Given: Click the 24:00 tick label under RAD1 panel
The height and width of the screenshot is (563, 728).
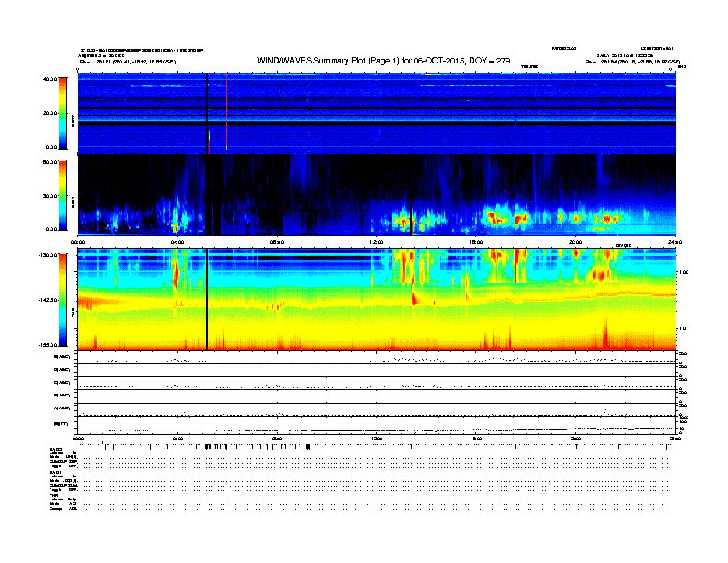Looking at the screenshot, I should (675, 242).
